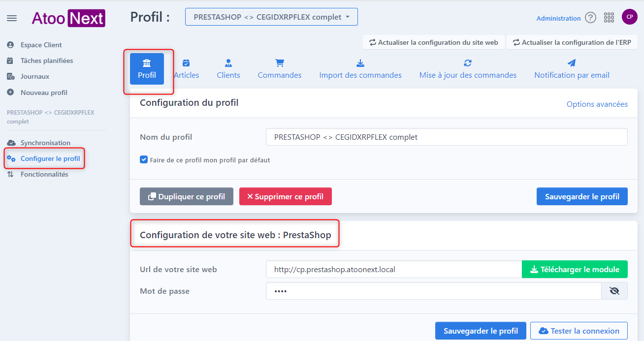Image resolution: width=644 pixels, height=341 pixels.
Task: Click the Fonctionnalités arrows icon
Action: 10,174
